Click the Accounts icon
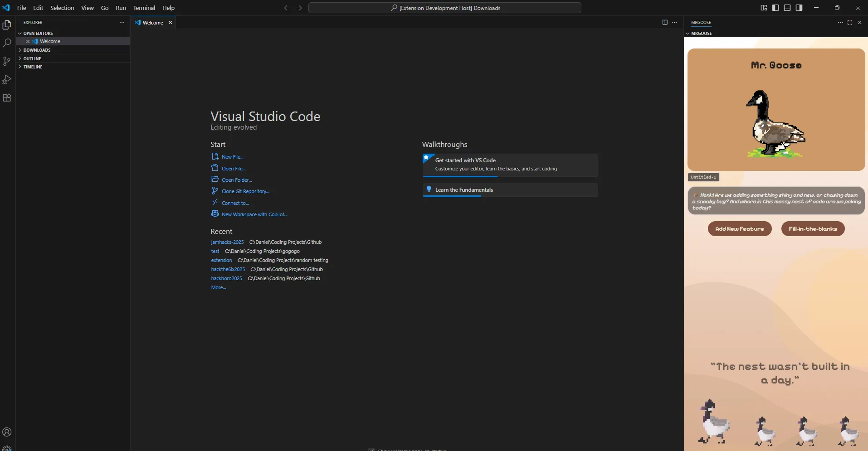This screenshot has height=451, width=868. pos(7,432)
